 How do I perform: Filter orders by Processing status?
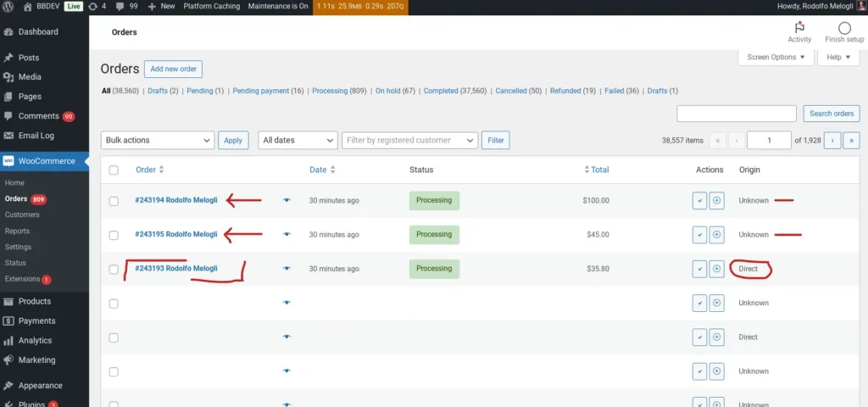[330, 91]
